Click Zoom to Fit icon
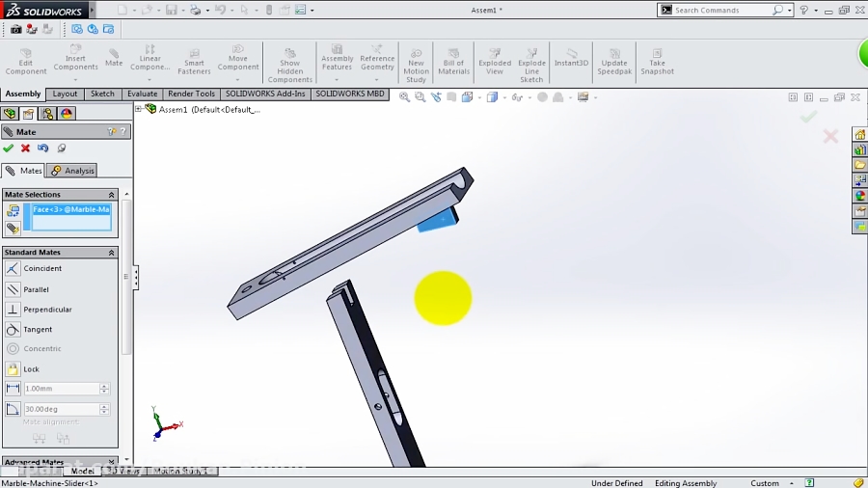This screenshot has width=868, height=488. coord(404,97)
